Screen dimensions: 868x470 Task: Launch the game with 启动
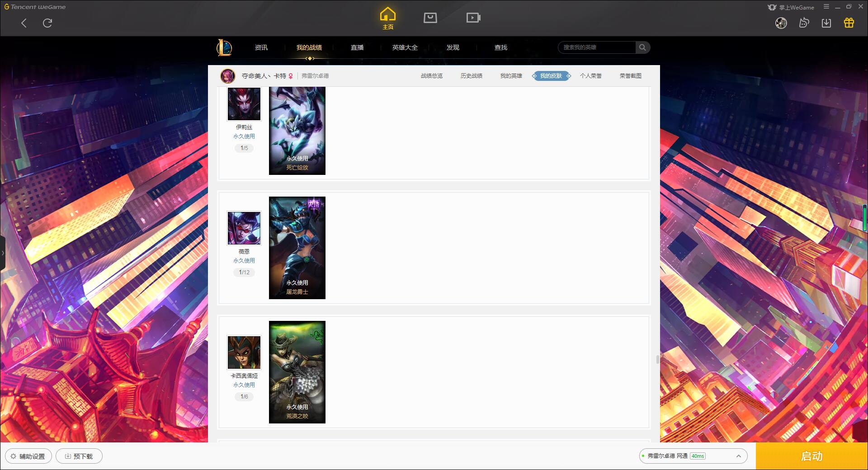click(x=811, y=456)
